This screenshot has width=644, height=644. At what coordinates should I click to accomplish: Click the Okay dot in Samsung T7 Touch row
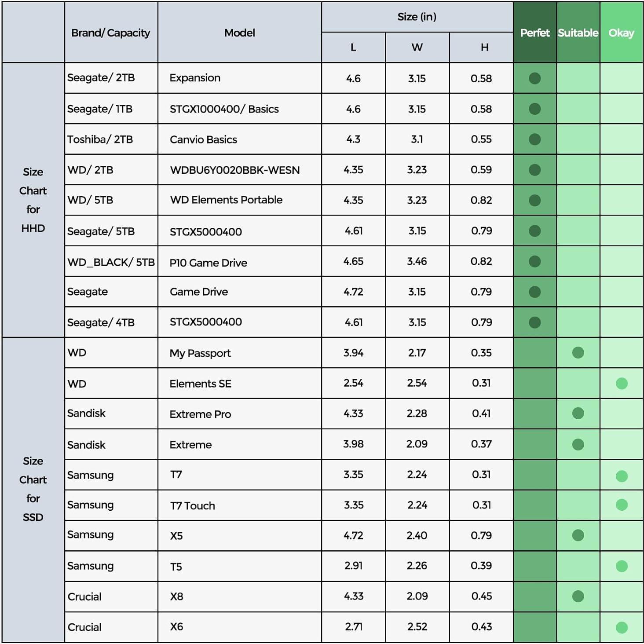pos(622,505)
